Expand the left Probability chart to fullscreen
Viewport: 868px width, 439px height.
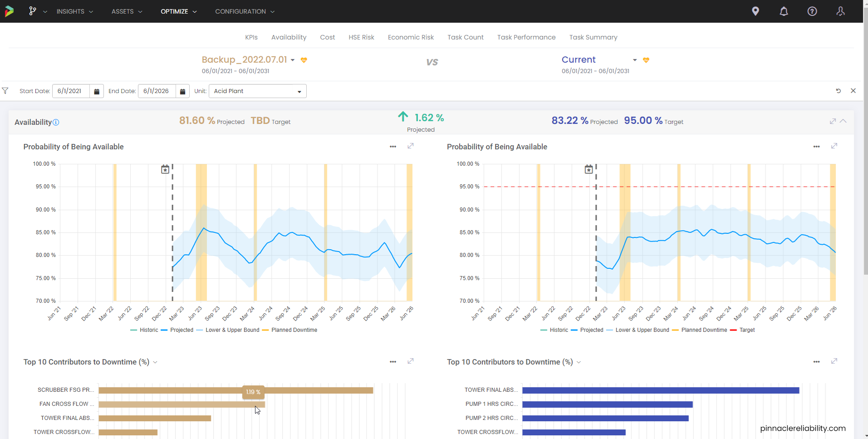tap(410, 146)
